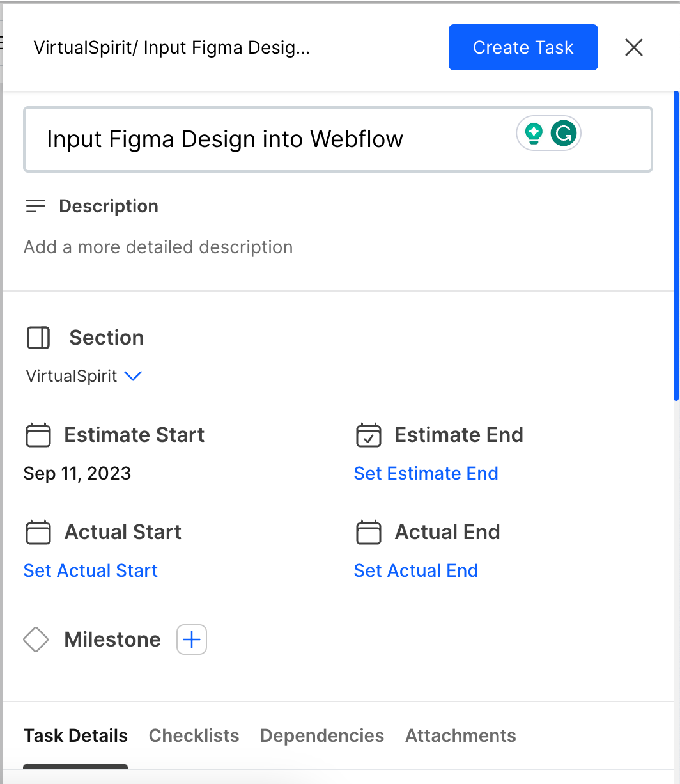Click the Actual Start calendar icon
The width and height of the screenshot is (680, 784).
38,533
